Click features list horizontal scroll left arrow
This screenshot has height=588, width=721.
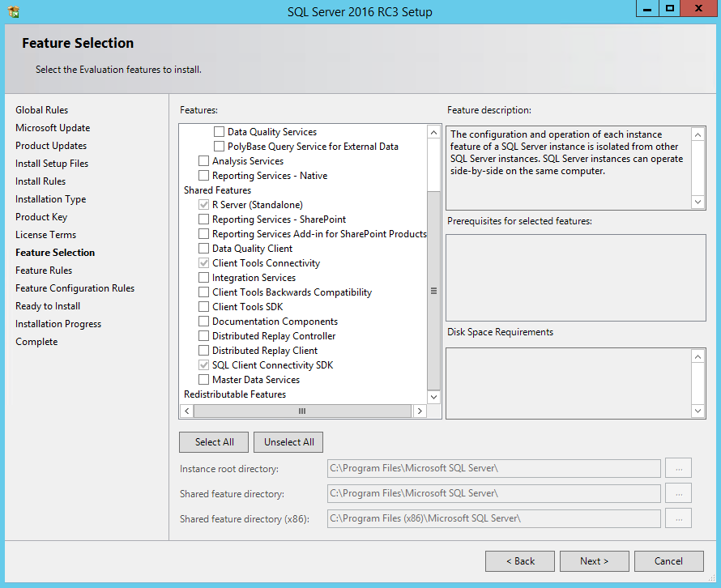[186, 411]
